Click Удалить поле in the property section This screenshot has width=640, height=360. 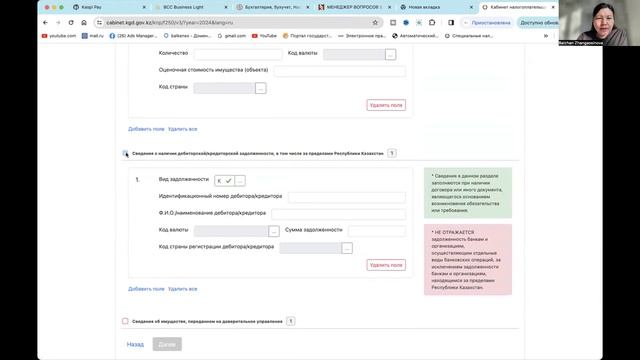tap(386, 105)
